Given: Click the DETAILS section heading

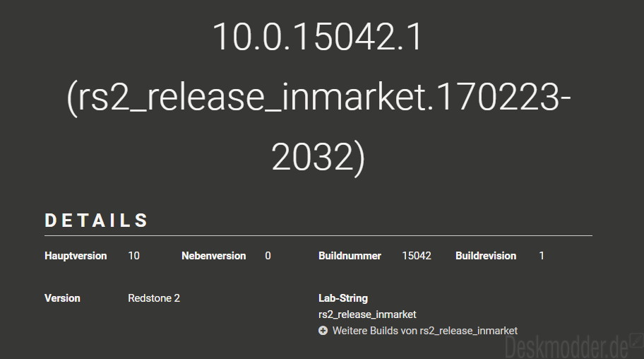Looking at the screenshot, I should click(x=96, y=220).
